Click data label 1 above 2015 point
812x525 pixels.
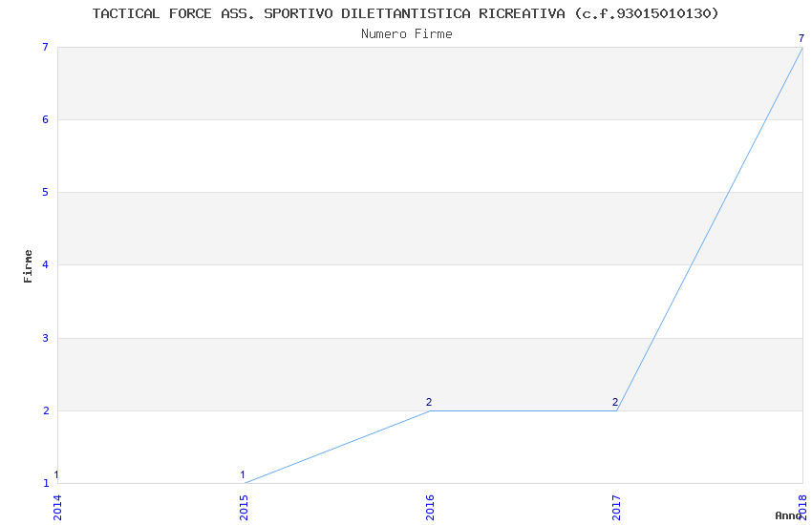click(x=243, y=474)
